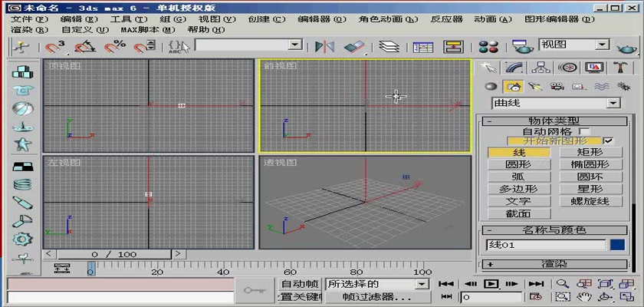Viewport: 644px width, 307px height.
Task: Select the Space Warps wave icon
Action: click(x=601, y=86)
